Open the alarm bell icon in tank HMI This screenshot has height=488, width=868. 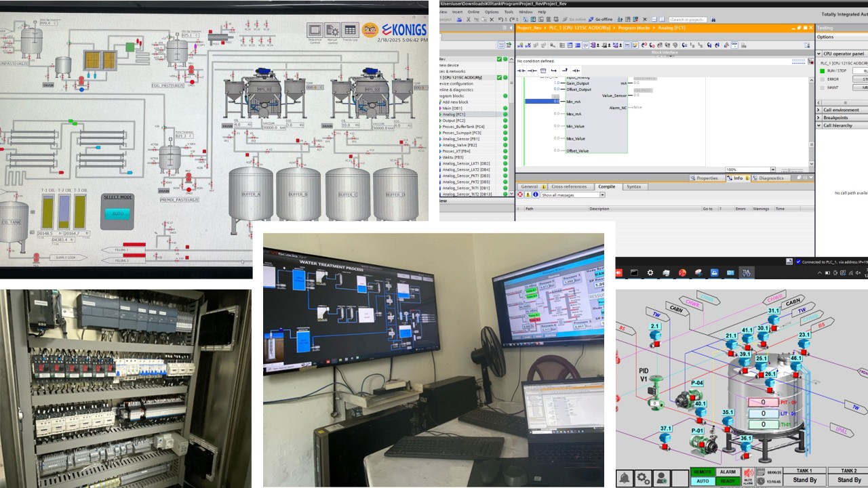point(624,478)
